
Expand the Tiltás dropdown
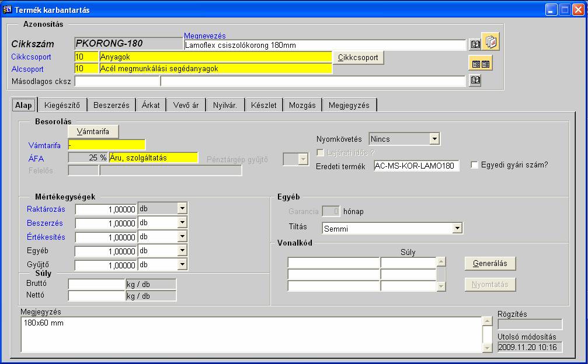(x=457, y=228)
